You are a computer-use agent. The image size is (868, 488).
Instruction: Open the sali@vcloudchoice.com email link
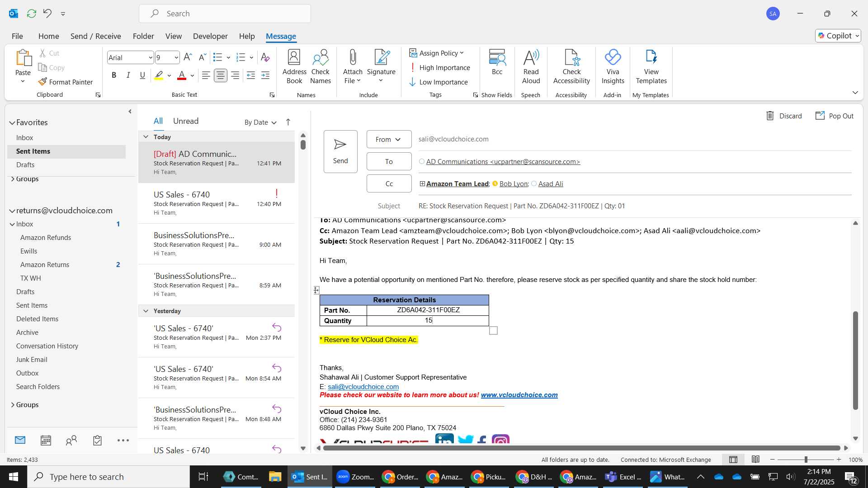363,387
